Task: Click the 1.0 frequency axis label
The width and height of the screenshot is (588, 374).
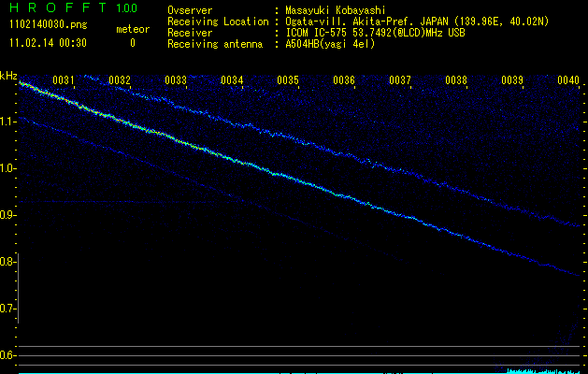Action: (7, 168)
